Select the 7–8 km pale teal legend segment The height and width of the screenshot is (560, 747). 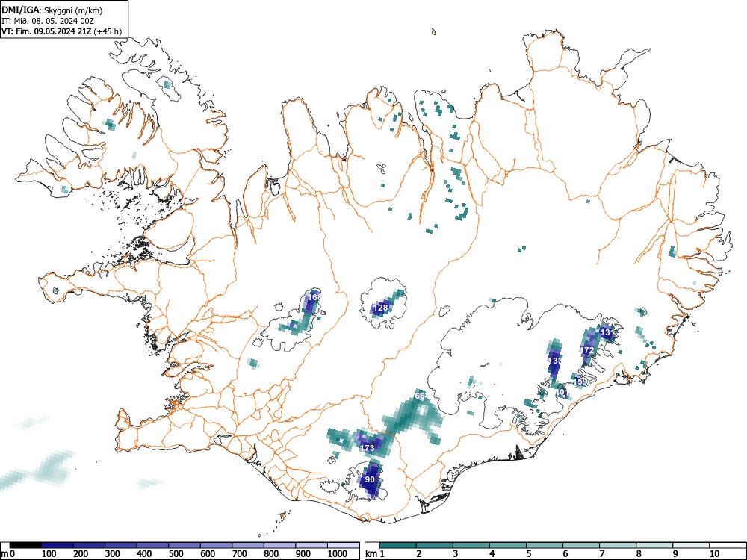(618, 545)
